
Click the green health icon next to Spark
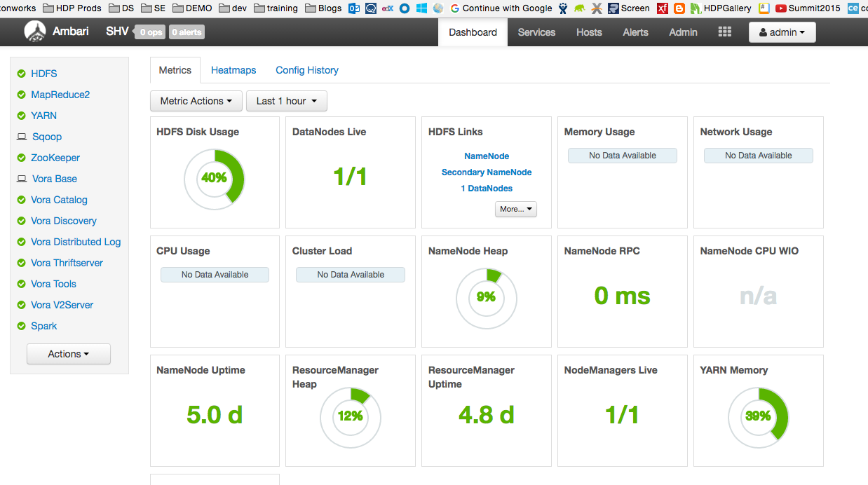point(20,326)
